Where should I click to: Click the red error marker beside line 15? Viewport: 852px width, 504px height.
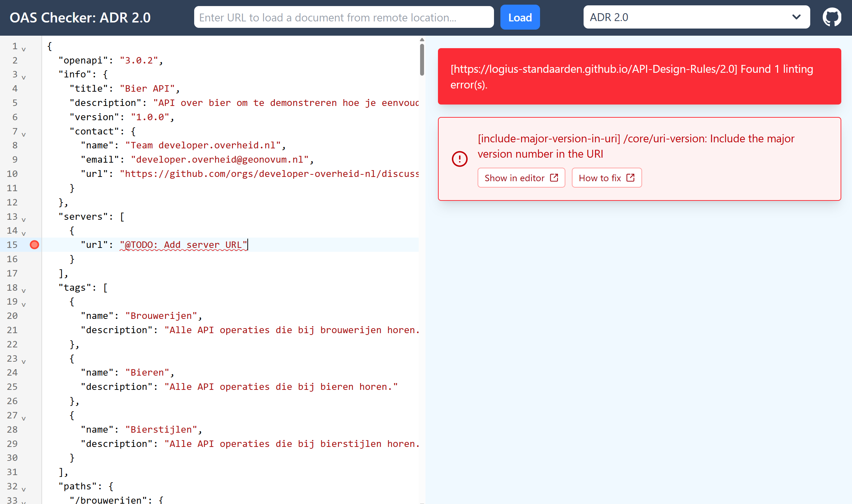[x=34, y=245]
